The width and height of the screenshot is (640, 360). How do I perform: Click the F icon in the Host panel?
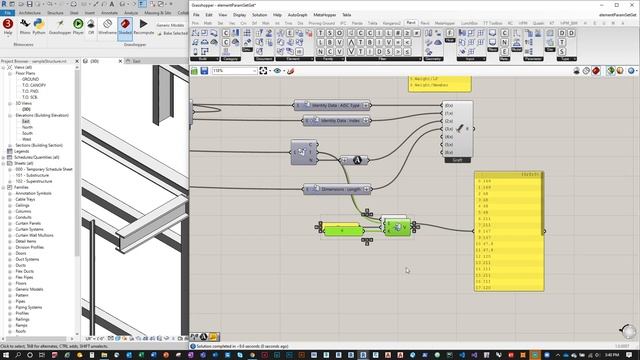449,33
